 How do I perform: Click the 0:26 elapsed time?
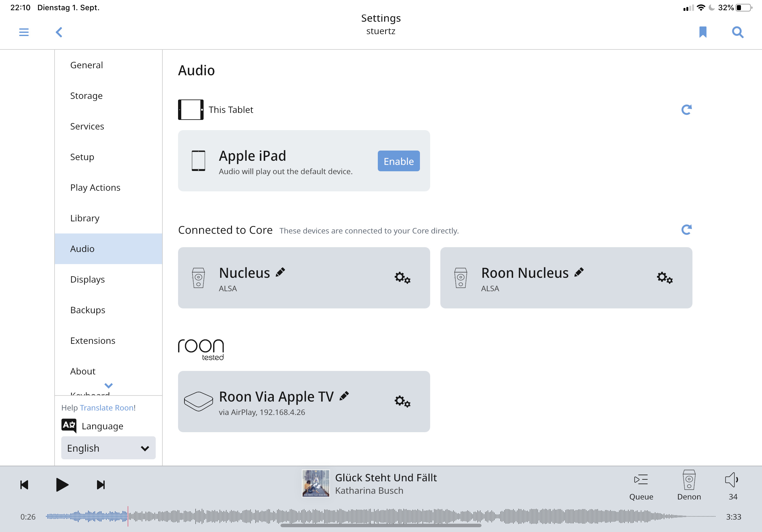tap(28, 517)
